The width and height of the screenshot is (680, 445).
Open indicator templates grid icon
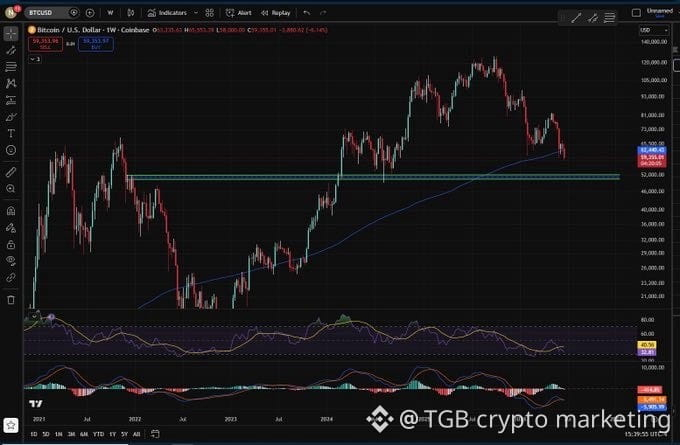click(209, 13)
